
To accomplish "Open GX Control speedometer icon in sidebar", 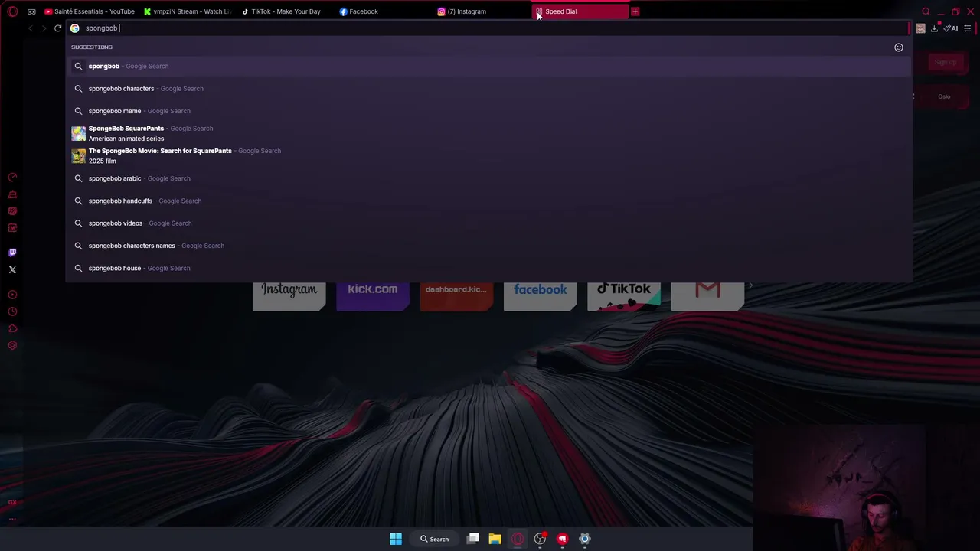I will (12, 178).
